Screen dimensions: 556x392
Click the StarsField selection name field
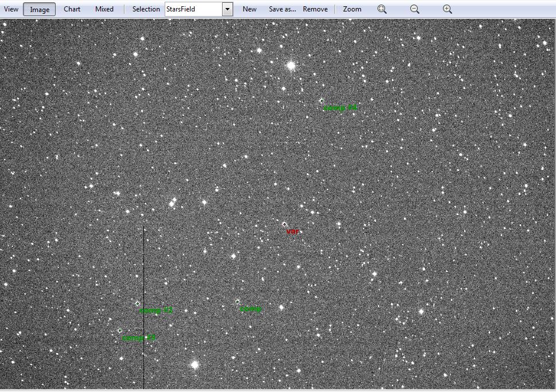pyautogui.click(x=193, y=9)
